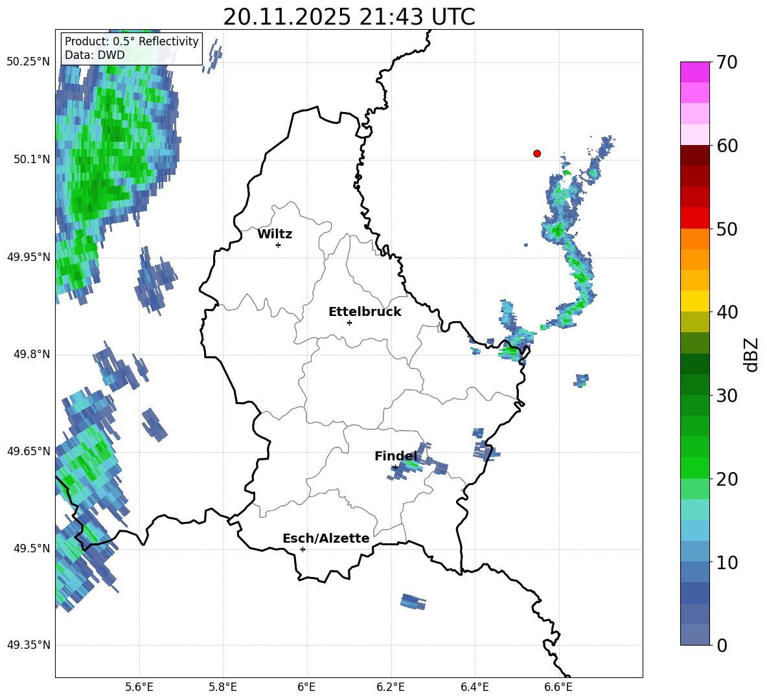Click the Esch/Alzette station cross marker

pos(303,549)
